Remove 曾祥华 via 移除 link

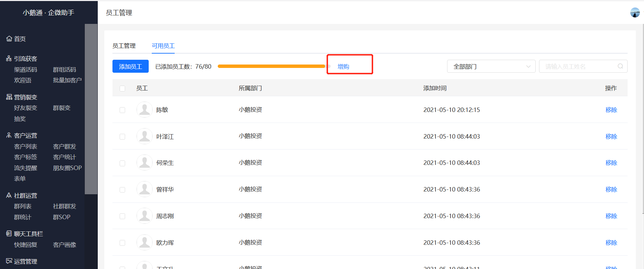[611, 189]
